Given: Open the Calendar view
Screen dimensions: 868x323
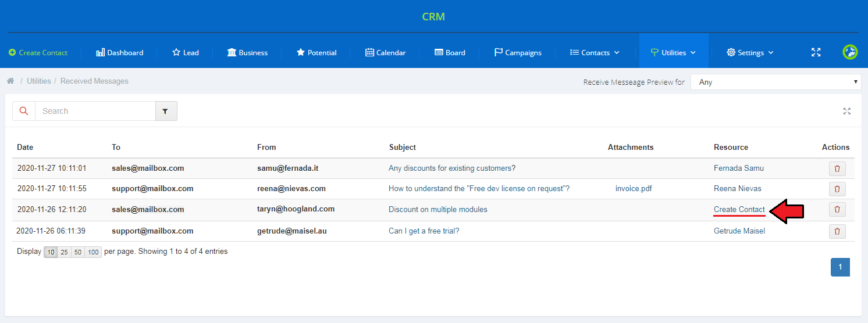Looking at the screenshot, I should point(386,52).
